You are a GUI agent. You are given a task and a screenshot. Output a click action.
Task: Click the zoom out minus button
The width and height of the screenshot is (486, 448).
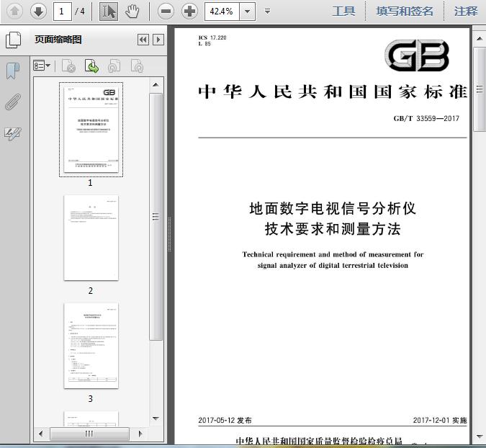click(x=166, y=11)
